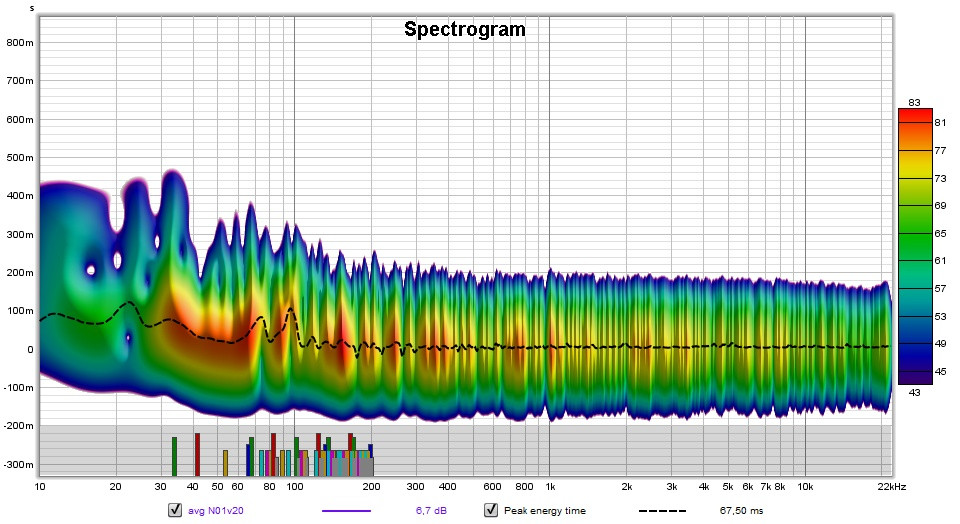This screenshot has height=524, width=960.
Task: Select the Peak energy time legend label
Action: coord(545,510)
